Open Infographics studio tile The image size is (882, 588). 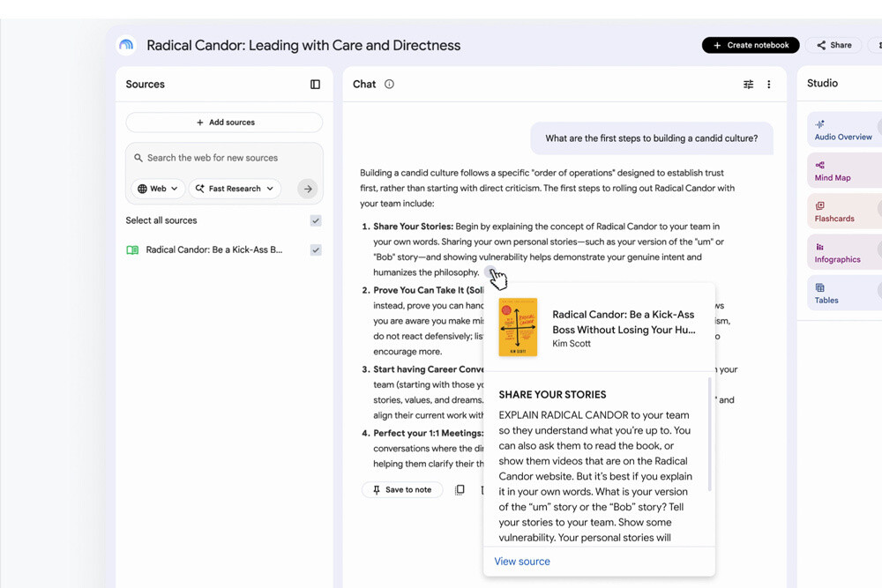[844, 252]
